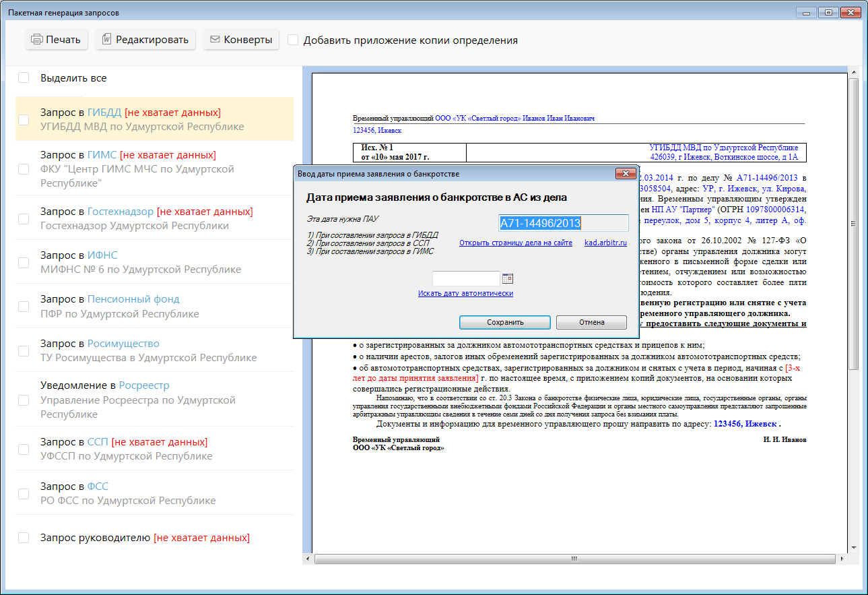Check the Выделить все checkbox
The width and height of the screenshot is (868, 595).
click(24, 78)
